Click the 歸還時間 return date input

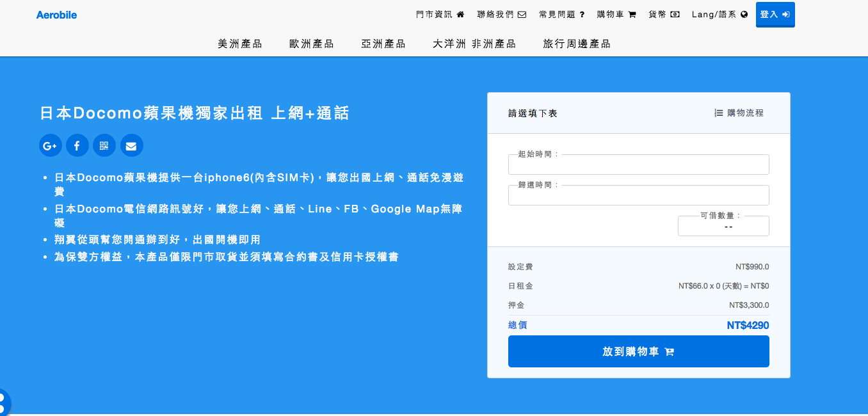638,195
